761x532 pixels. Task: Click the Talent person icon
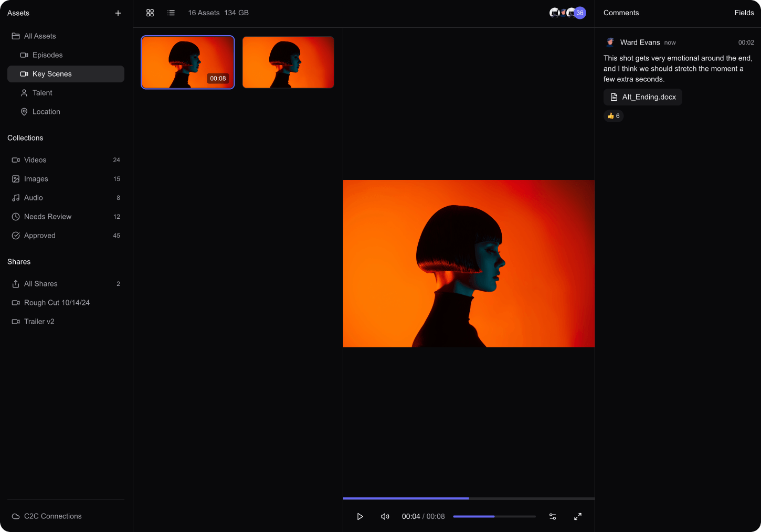pos(24,93)
